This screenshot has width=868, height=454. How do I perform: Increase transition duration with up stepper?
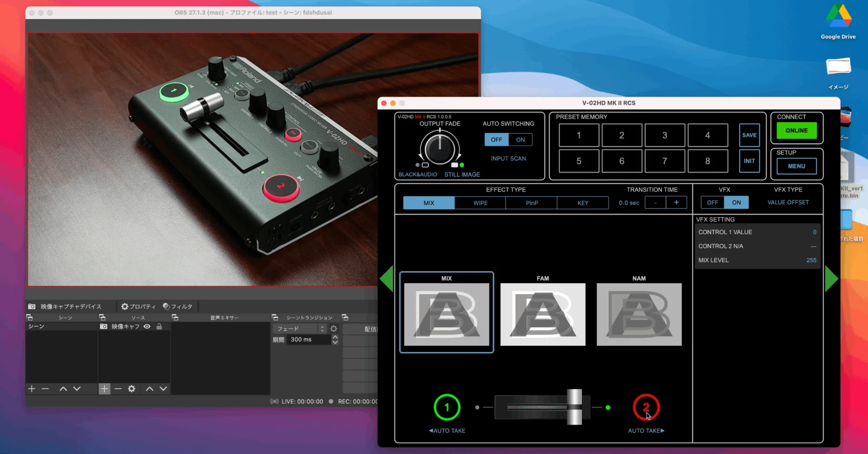click(x=335, y=337)
